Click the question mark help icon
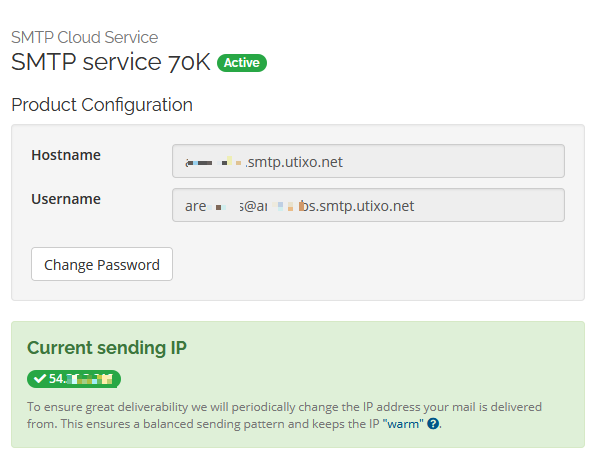 pyautogui.click(x=433, y=424)
